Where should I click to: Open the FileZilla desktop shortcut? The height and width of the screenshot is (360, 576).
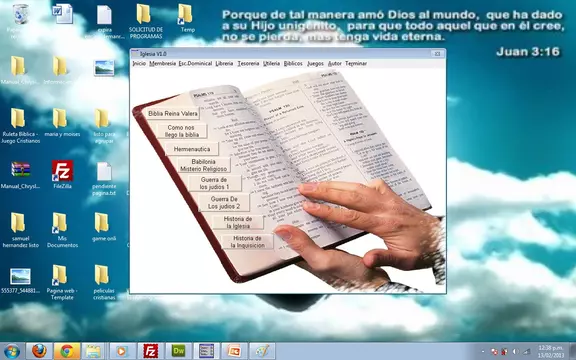(62, 174)
